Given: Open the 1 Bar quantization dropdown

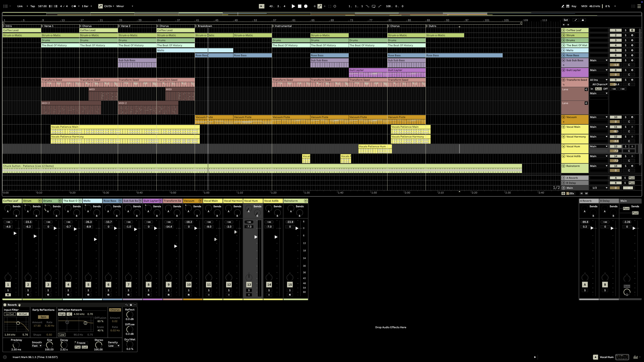Looking at the screenshot, I should pyautogui.click(x=87, y=6).
